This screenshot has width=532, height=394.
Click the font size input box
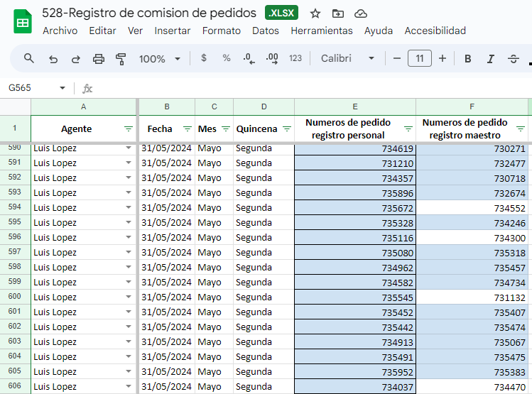click(x=419, y=58)
